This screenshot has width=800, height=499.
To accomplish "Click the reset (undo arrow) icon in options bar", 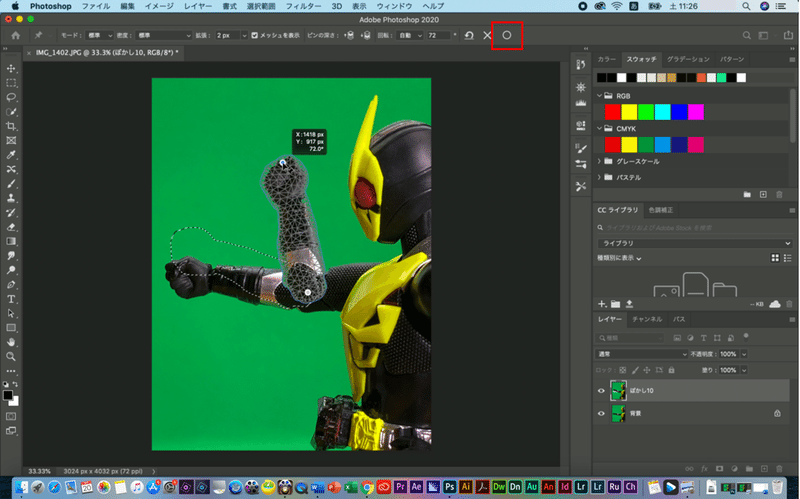I will [468, 35].
